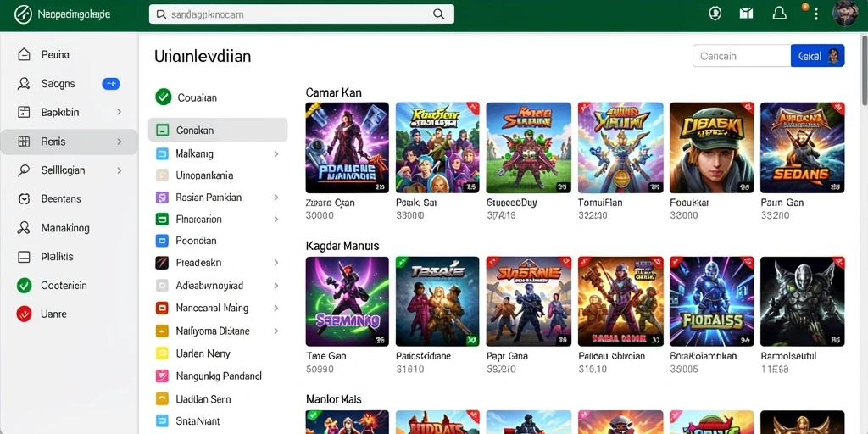This screenshot has height=434, width=868.
Task: Expand the Naliyoma Diskane category chevron
Action: tap(275, 331)
